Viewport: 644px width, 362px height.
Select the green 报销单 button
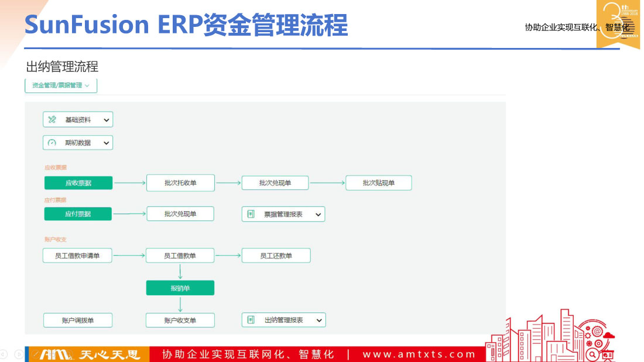180,288
